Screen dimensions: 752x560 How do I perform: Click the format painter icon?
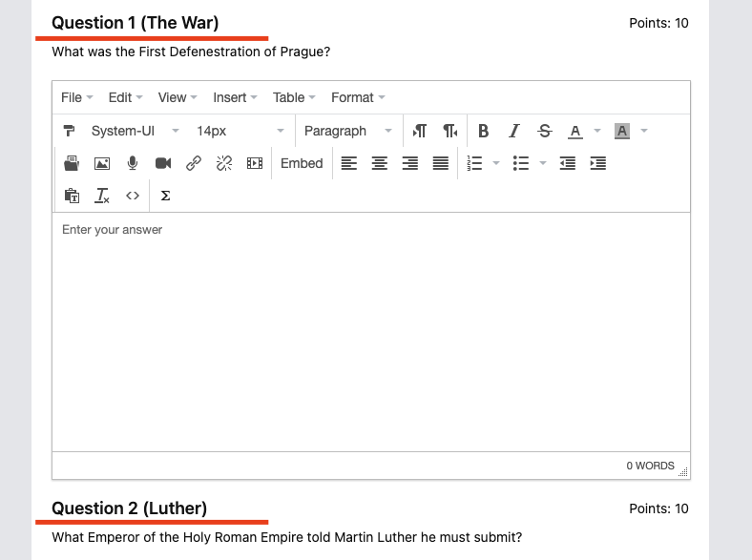click(x=69, y=131)
